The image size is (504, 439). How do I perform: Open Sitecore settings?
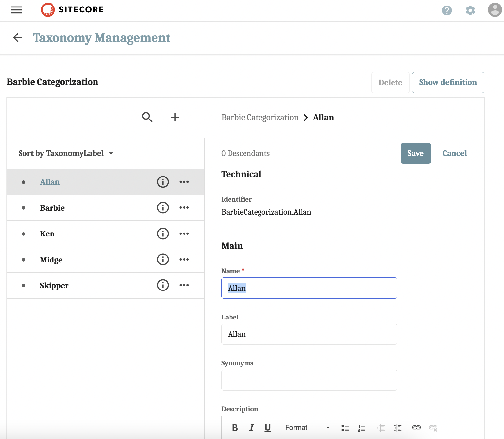470,10
